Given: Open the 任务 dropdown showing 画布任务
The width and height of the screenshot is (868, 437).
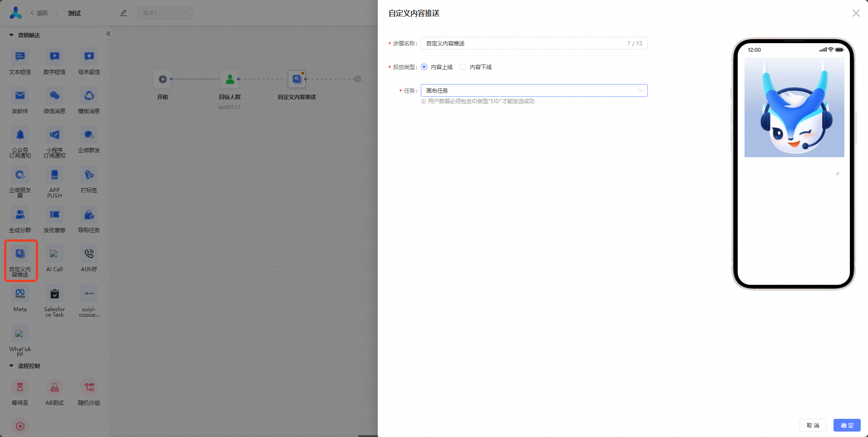Looking at the screenshot, I should (534, 90).
